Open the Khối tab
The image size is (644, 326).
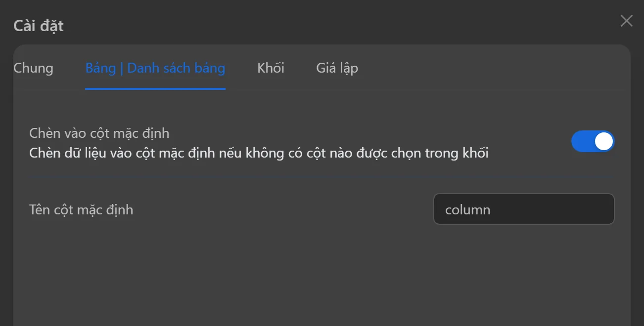(271, 68)
